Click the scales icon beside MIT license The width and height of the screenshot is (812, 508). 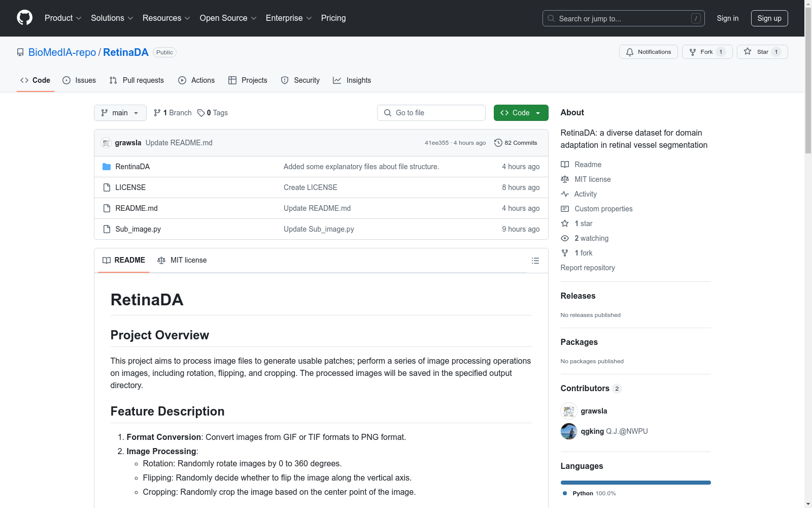click(x=565, y=179)
